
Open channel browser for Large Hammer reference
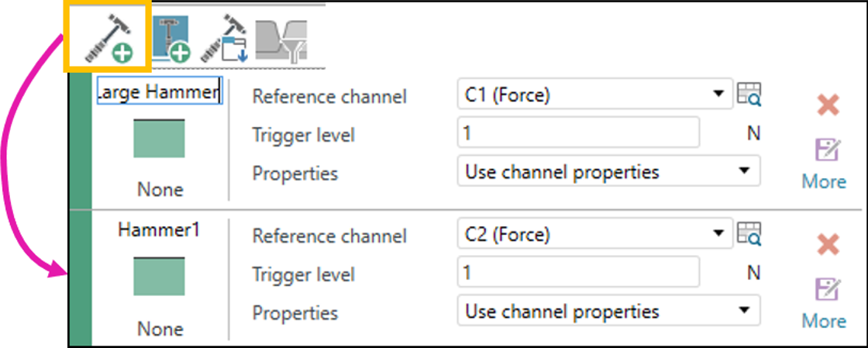pos(749,95)
